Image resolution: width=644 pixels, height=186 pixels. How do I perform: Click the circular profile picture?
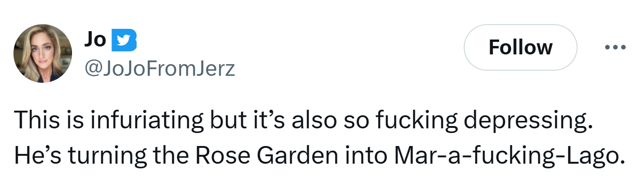coord(43,53)
